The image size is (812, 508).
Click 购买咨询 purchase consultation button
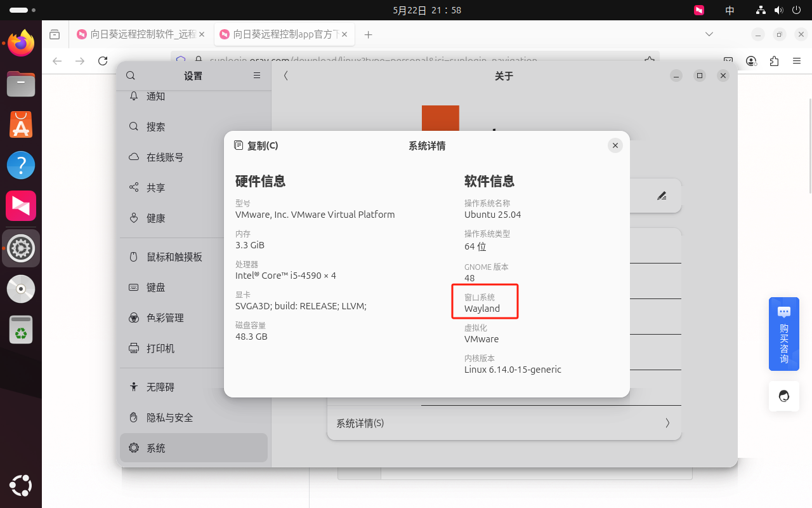[x=784, y=334]
